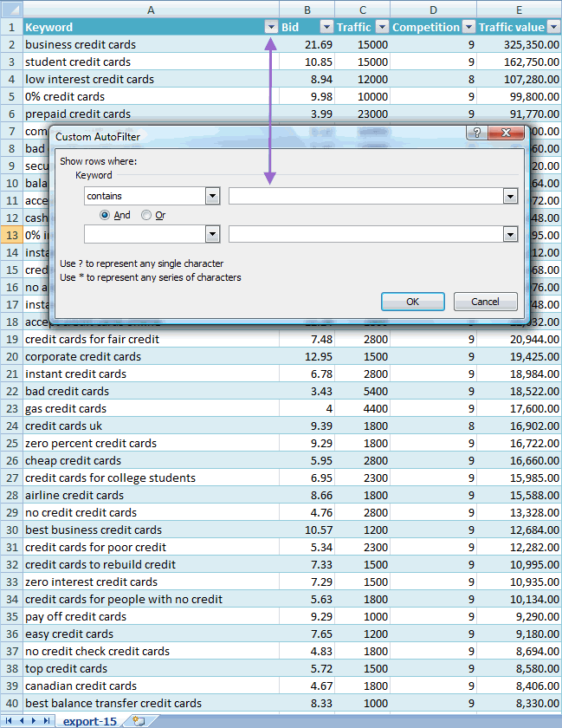
Task: Click cell 'corporate credit cards'
Action: point(151,356)
